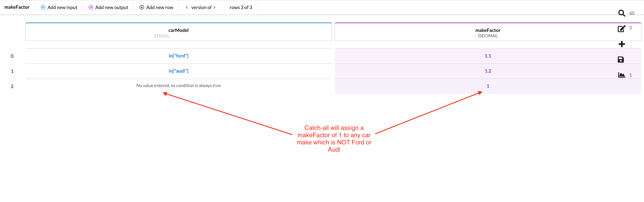Image resolution: width=644 pixels, height=202 pixels.
Task: Open the makeFactor title tab
Action: pyautogui.click(x=17, y=7)
